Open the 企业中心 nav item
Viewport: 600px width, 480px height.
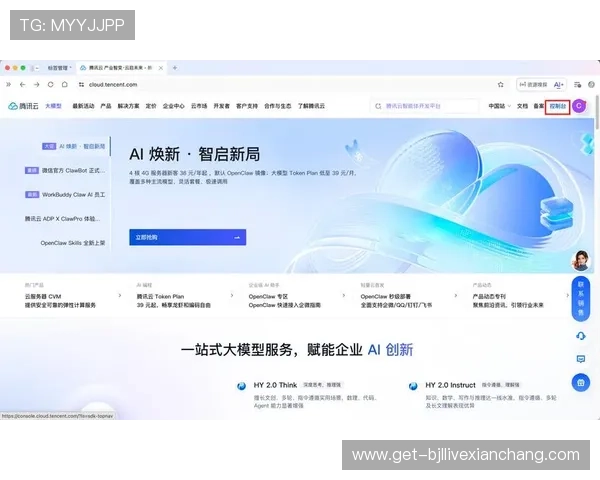[173, 106]
